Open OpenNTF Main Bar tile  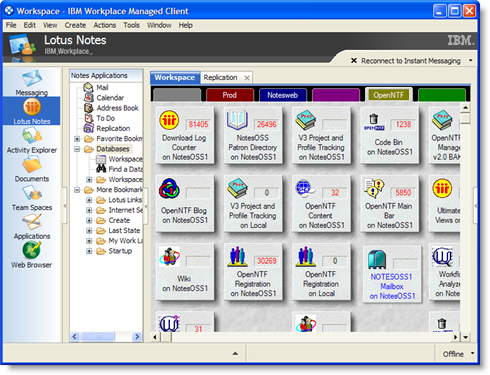[x=390, y=203]
